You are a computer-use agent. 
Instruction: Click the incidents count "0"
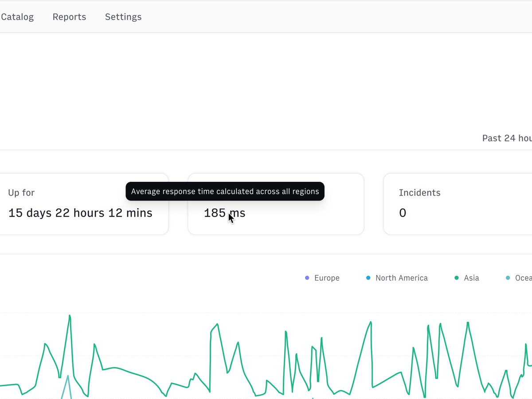403,213
